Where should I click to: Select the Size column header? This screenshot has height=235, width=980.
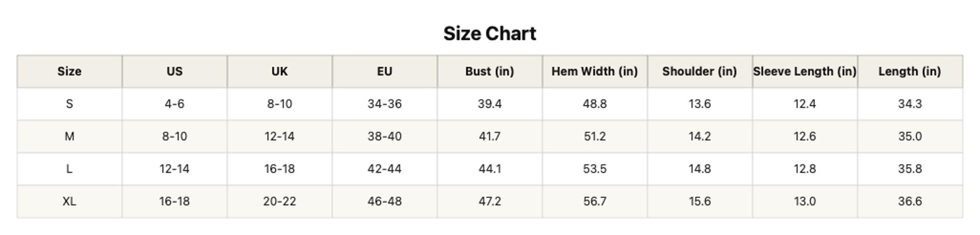(x=70, y=71)
